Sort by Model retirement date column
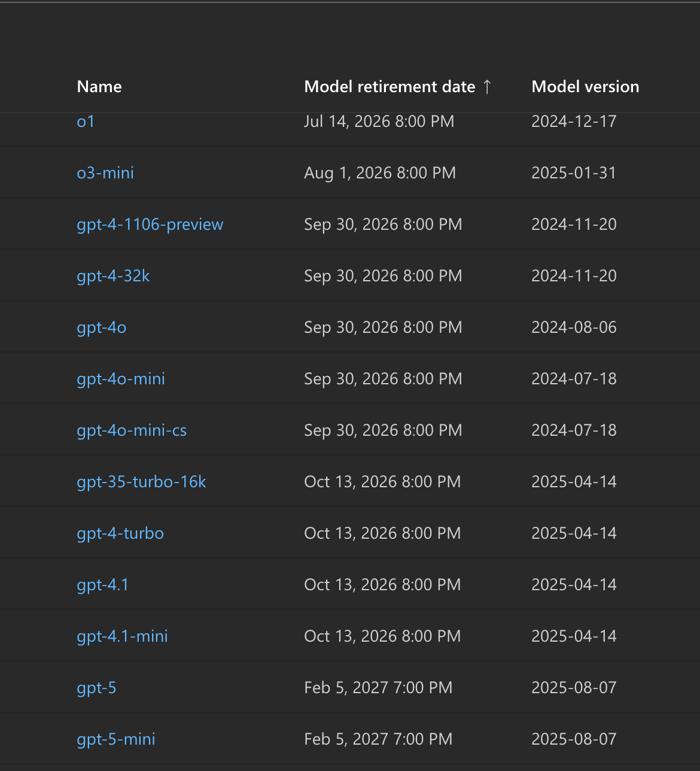700x771 pixels. pos(388,87)
